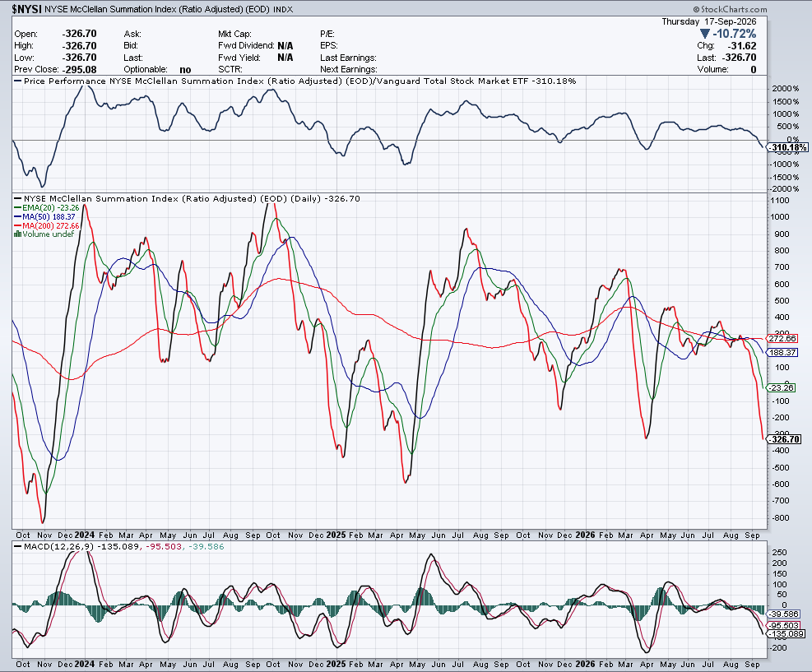Click the Thursday 17-Sep-2026 date label
Image resolution: width=812 pixels, height=672 pixels.
tap(709, 21)
